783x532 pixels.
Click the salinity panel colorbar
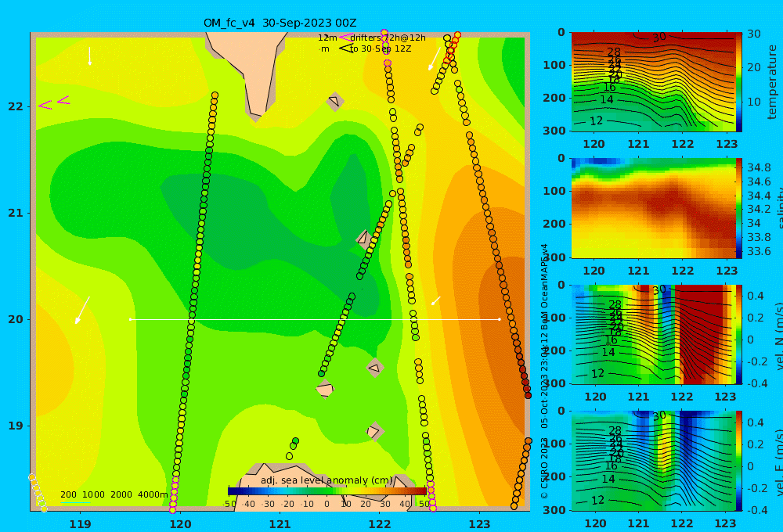pos(739,208)
